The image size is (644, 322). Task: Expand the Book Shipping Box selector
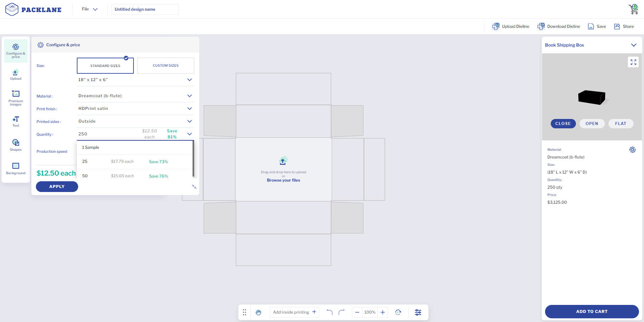(633, 45)
